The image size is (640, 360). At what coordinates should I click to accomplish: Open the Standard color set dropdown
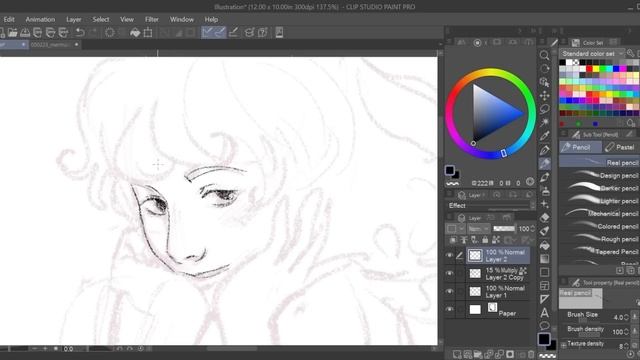pos(592,53)
